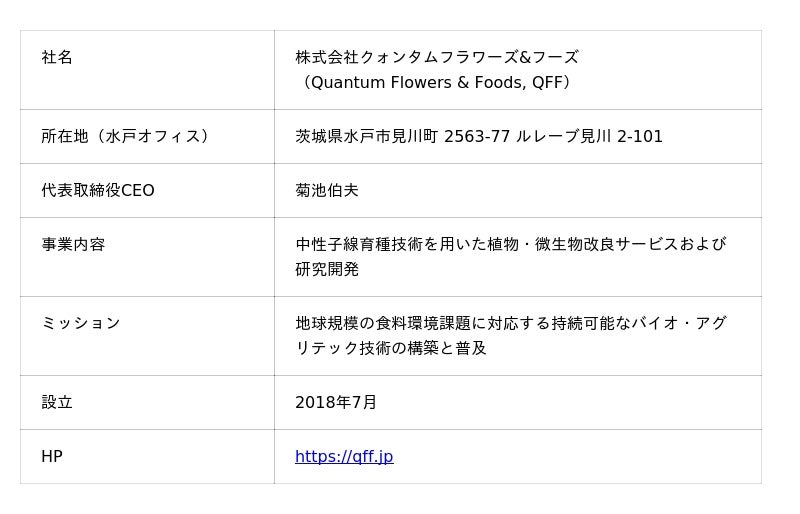
Task: Select the CEO name 菊池伯夫
Action: (x=327, y=191)
